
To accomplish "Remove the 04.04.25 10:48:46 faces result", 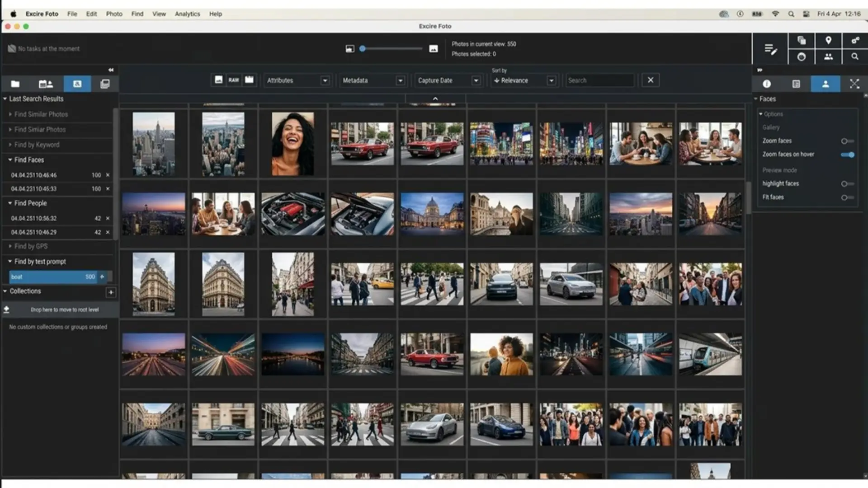I will point(108,175).
